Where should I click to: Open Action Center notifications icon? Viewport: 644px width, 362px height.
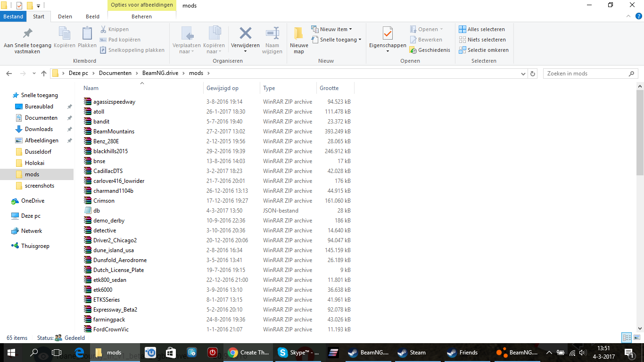click(629, 353)
